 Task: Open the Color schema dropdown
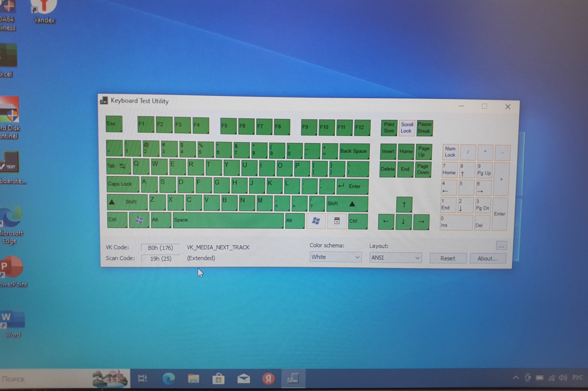335,257
